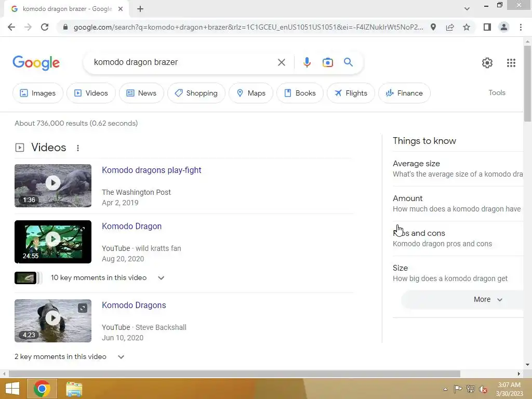
Task: Open Chrome side panel icon
Action: pos(487,27)
